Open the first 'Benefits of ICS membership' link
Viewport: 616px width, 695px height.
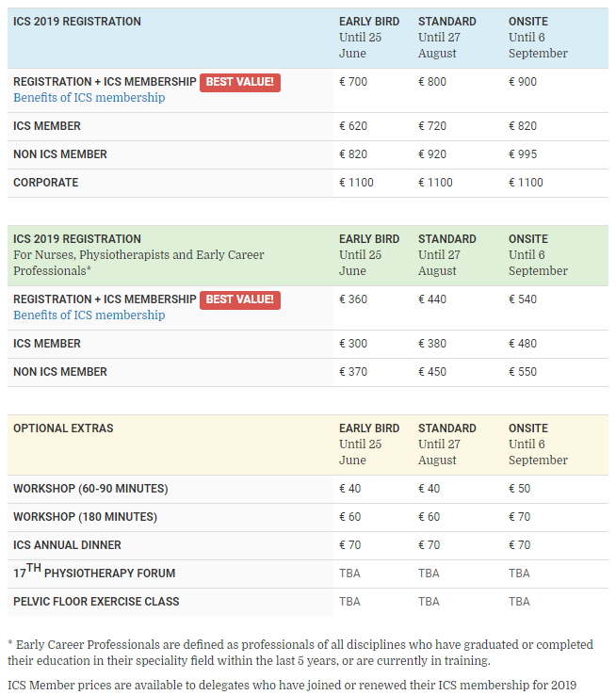click(x=89, y=98)
